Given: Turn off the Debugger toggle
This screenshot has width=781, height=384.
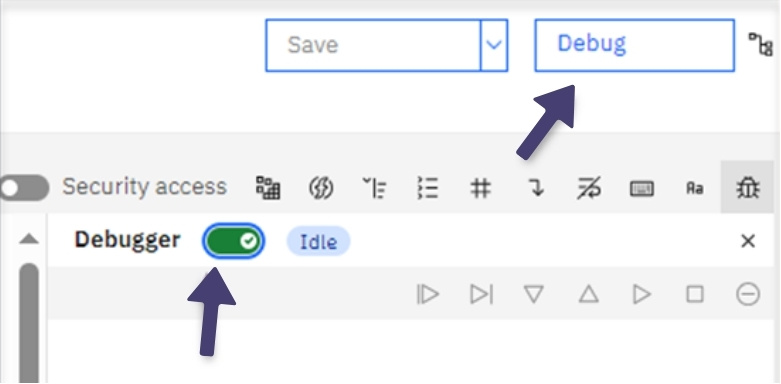Looking at the screenshot, I should [233, 242].
